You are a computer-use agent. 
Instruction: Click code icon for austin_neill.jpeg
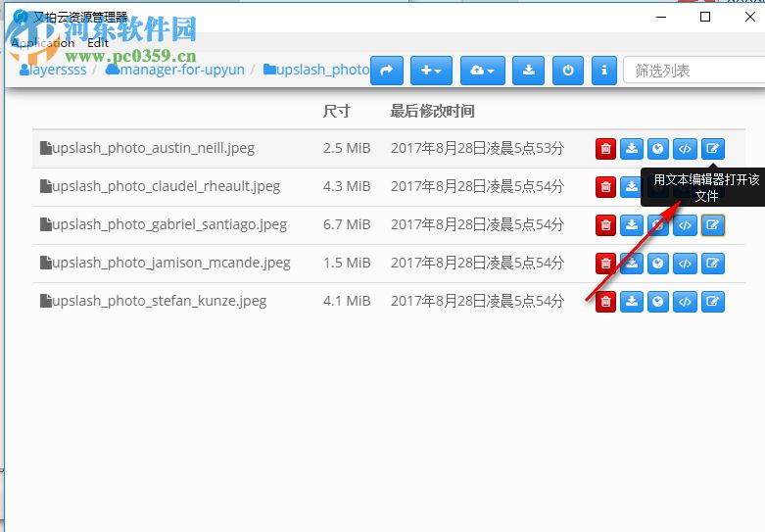click(x=685, y=149)
